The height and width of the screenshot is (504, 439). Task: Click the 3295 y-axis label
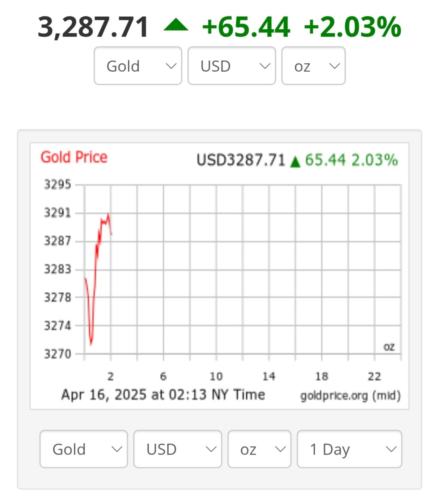(x=57, y=185)
